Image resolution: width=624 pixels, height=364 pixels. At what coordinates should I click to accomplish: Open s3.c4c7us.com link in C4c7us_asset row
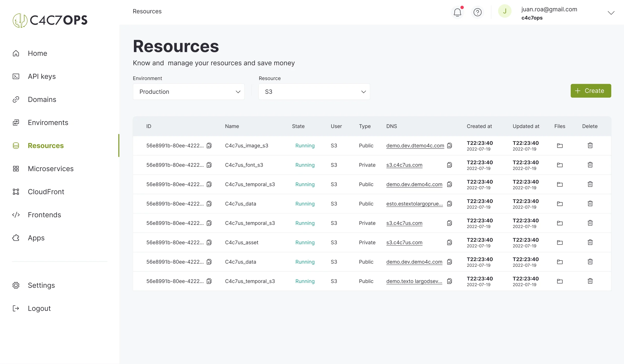point(404,242)
